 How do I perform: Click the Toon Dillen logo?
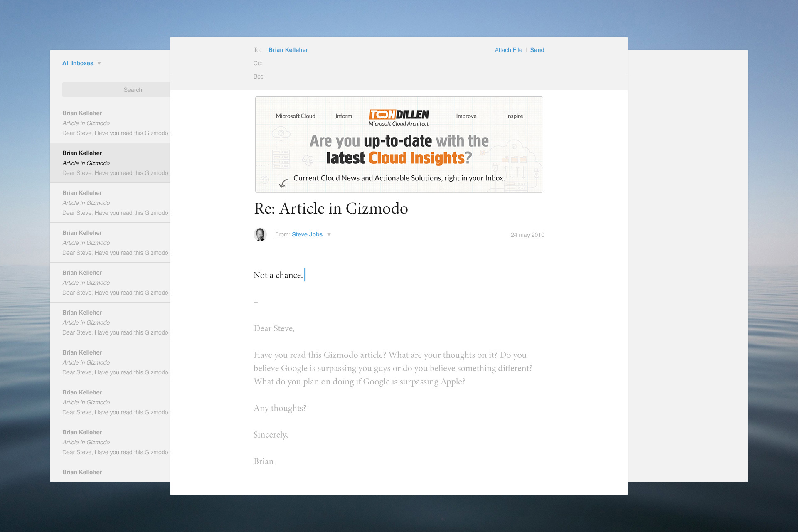[x=399, y=118]
